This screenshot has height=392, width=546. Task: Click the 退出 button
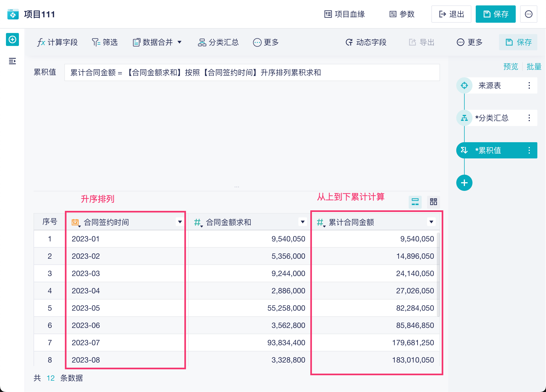coord(451,14)
